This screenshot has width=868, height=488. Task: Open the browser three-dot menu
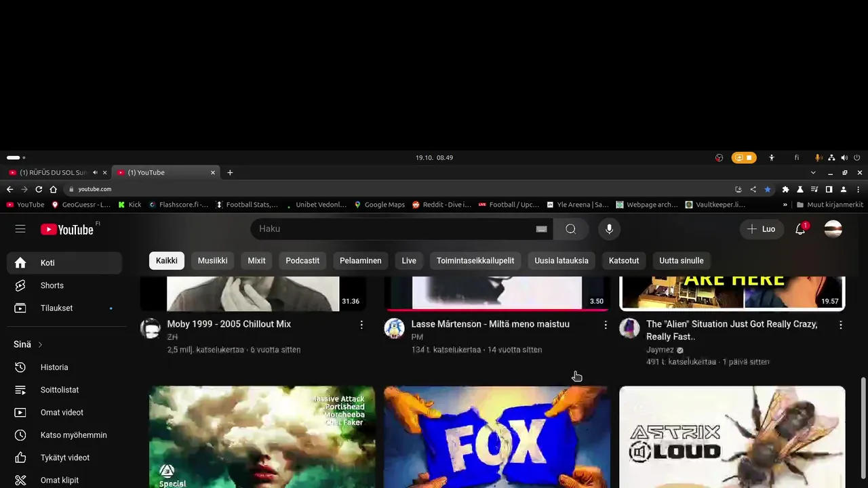(859, 189)
